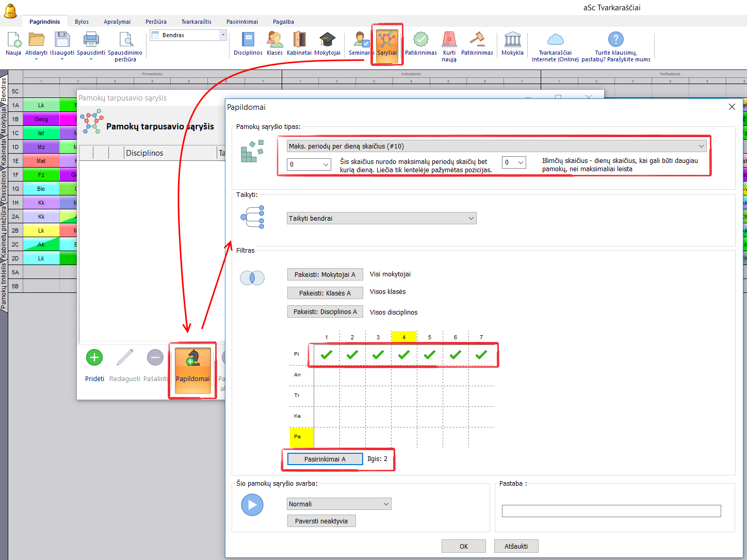Image resolution: width=747 pixels, height=560 pixels.
Task: Launch Kurti naują siren icon
Action: click(449, 40)
